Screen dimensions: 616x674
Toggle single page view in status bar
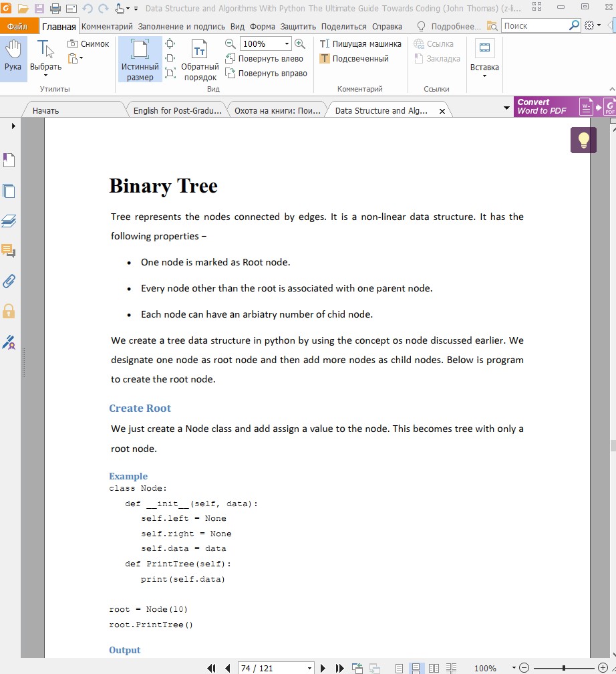(x=399, y=668)
